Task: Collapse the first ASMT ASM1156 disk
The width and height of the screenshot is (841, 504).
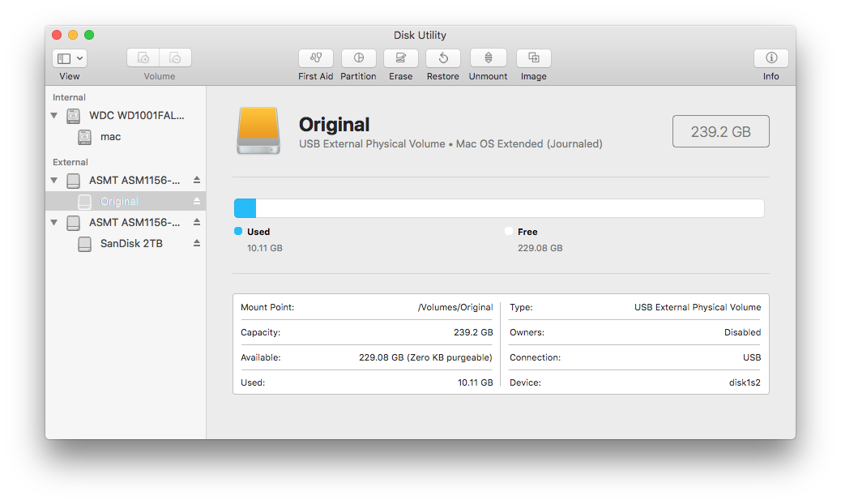Action: pyautogui.click(x=54, y=180)
